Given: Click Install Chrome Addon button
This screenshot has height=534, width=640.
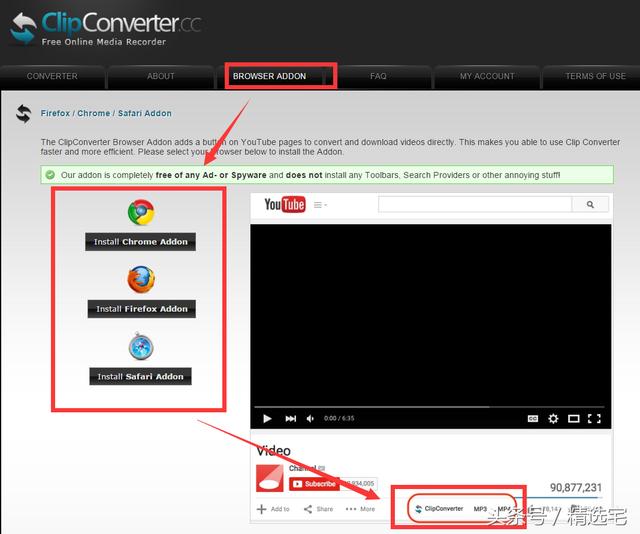Looking at the screenshot, I should 140,242.
